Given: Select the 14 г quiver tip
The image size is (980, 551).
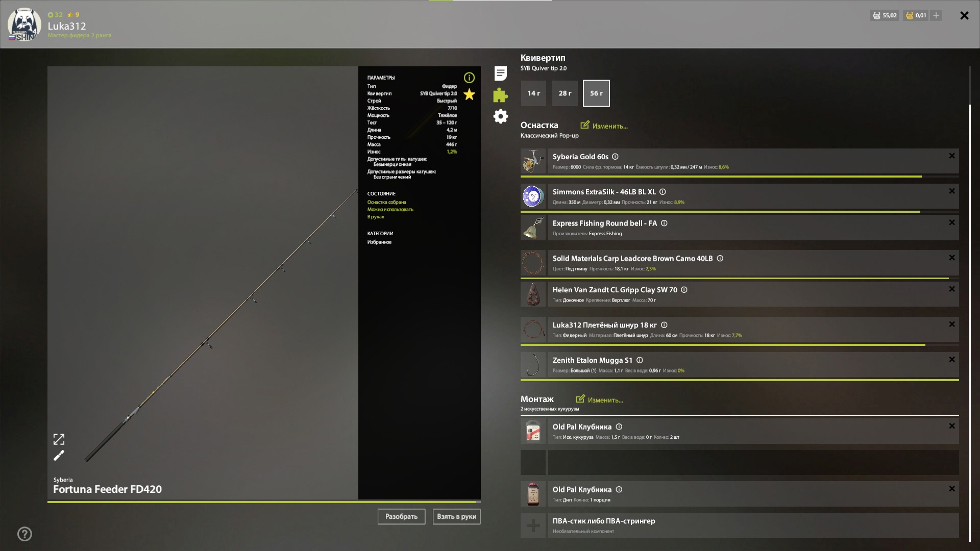Looking at the screenshot, I should (534, 93).
